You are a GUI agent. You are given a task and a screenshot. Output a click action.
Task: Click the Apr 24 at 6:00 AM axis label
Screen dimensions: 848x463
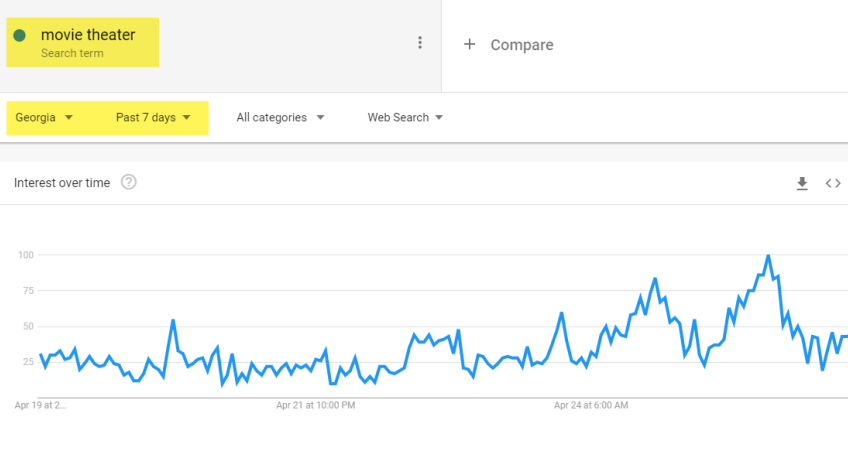(591, 406)
